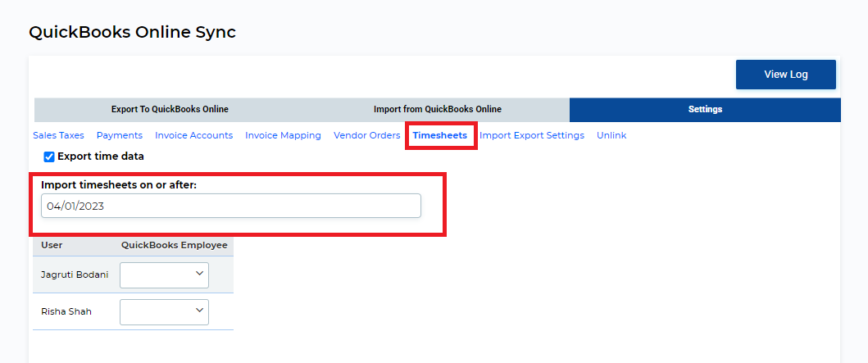The height and width of the screenshot is (363, 868).
Task: Open QuickBooks Employee dropdown for Risha Shah
Action: [165, 312]
